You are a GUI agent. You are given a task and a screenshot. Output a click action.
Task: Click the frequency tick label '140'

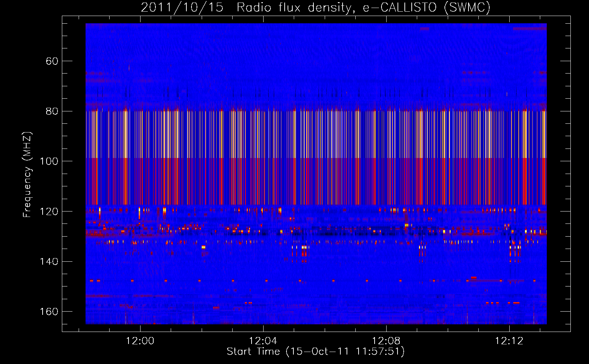pos(49,261)
